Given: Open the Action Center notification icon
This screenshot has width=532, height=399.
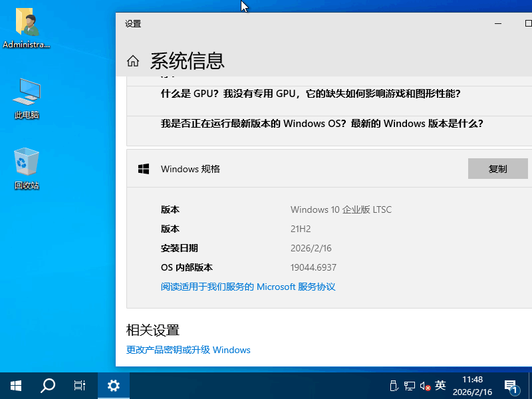Looking at the screenshot, I should click(511, 385).
